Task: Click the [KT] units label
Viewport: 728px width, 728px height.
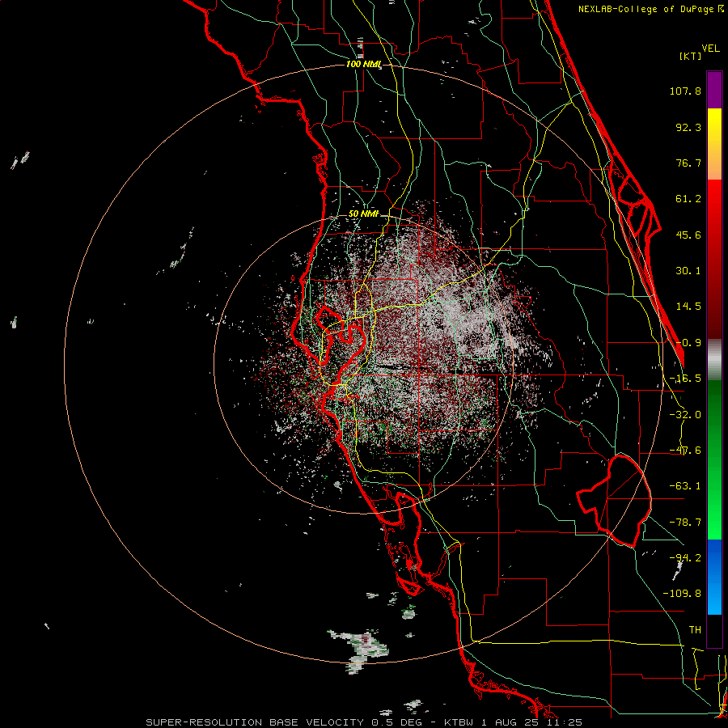Action: [x=691, y=56]
